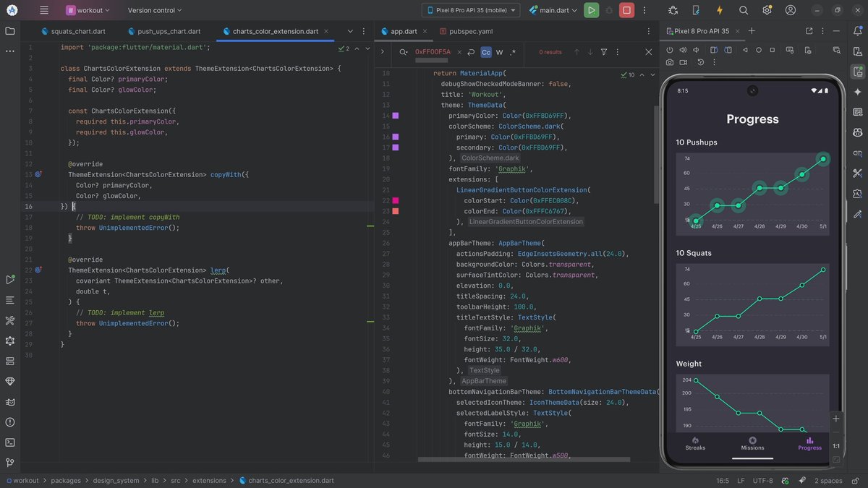The image size is (868, 488).
Task: Open the main.dart run configuration dropdown
Action: click(x=553, y=10)
